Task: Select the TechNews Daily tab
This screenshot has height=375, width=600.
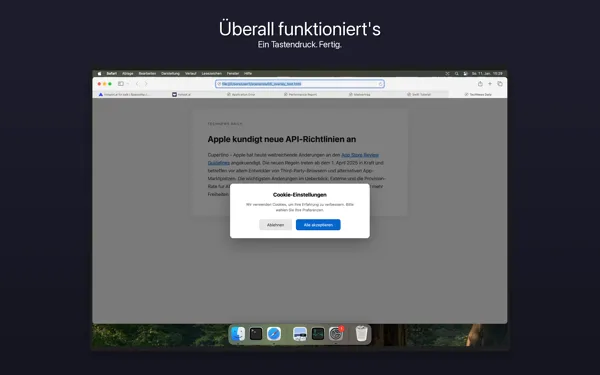Action: [x=478, y=94]
